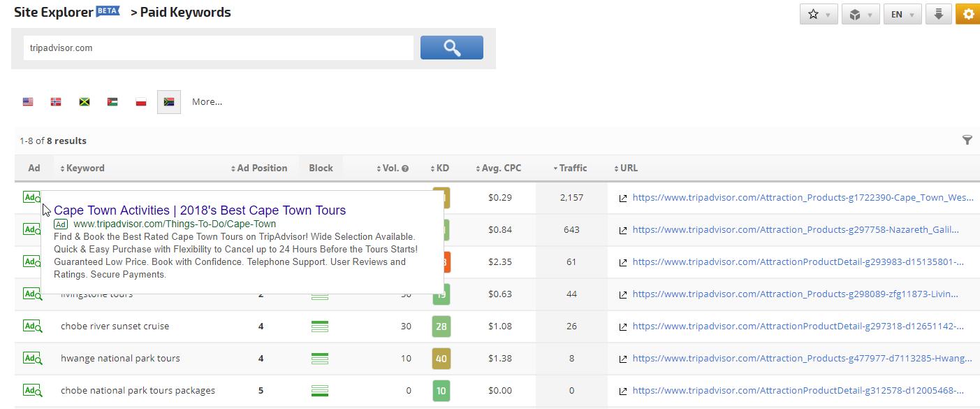The height and width of the screenshot is (409, 980).
Task: Click the magnifier search button
Action: [451, 48]
